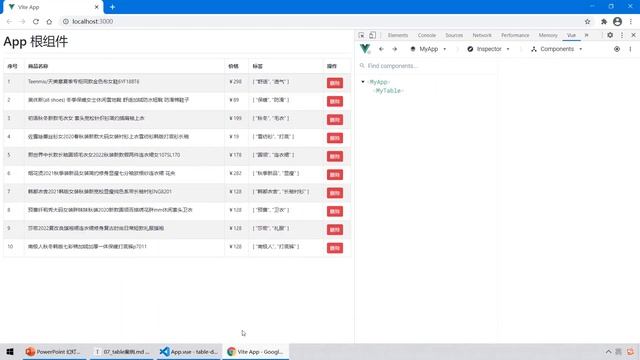Image resolution: width=640 pixels, height=360 pixels.
Task: Click the price ¥89 in row 2
Action: [x=234, y=100]
